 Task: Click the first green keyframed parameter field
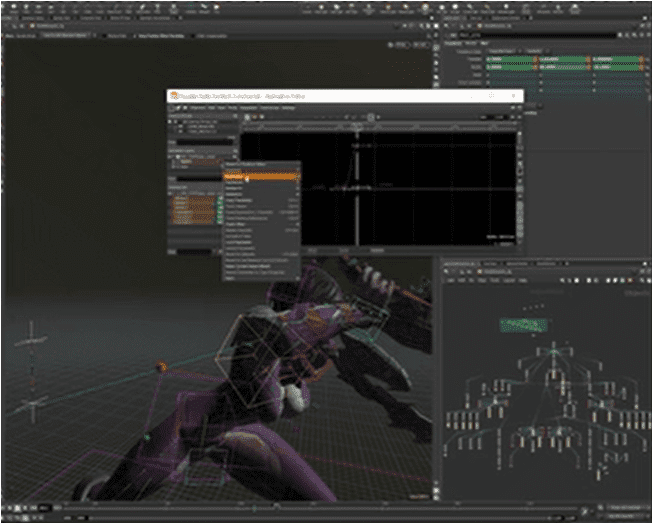click(x=509, y=59)
